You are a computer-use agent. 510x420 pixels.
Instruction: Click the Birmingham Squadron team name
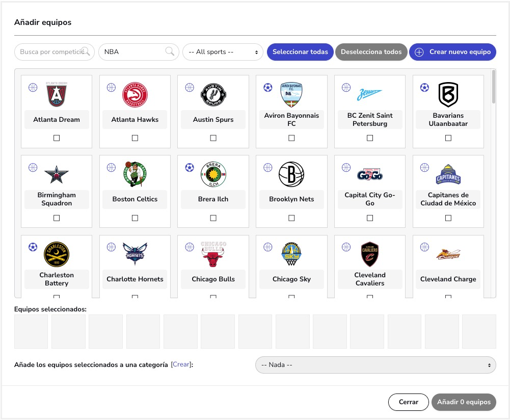[x=57, y=199]
